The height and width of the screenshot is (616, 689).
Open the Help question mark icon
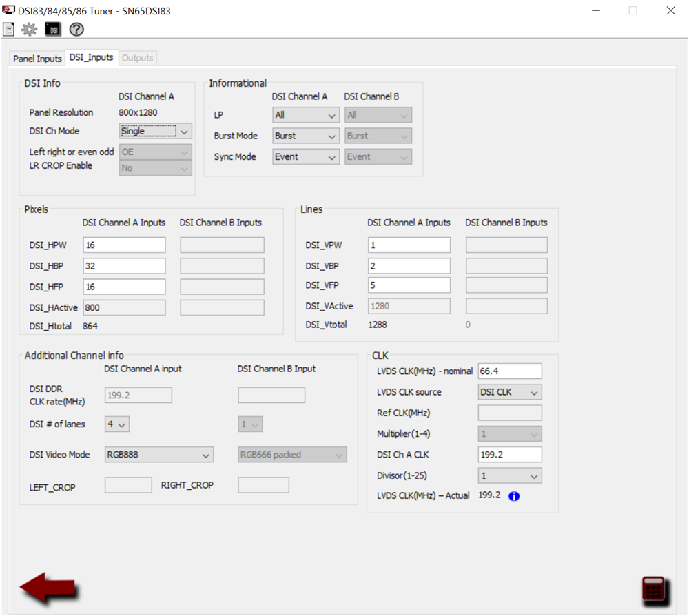point(76,30)
